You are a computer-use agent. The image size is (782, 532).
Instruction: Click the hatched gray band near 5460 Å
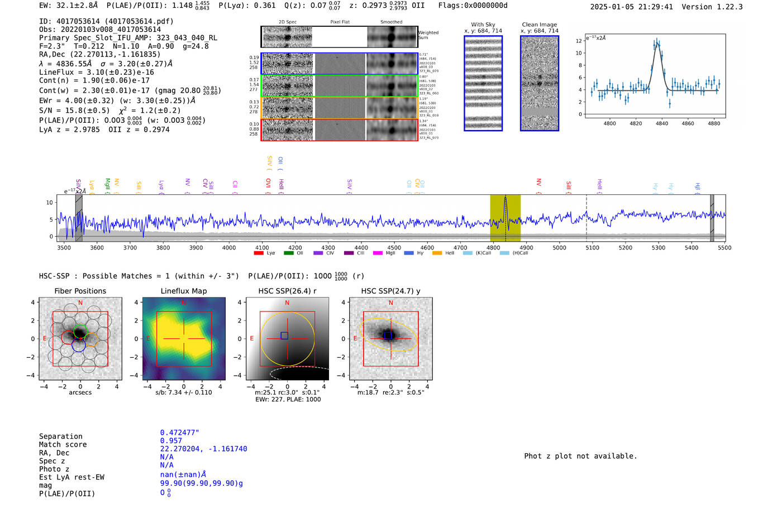tap(712, 218)
